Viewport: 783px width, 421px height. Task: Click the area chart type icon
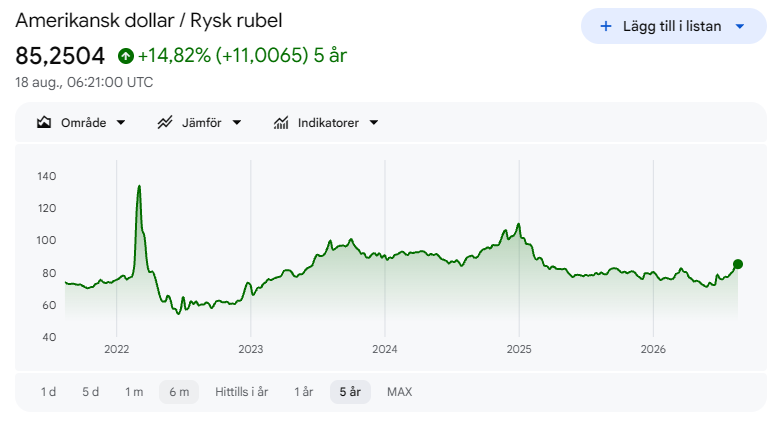click(44, 122)
